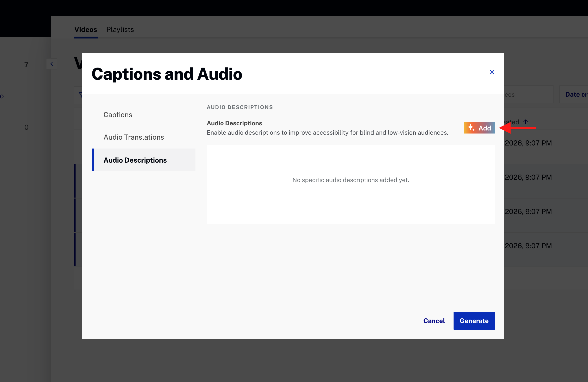Click Add to enable audio descriptions
Viewport: 588px width, 382px height.
point(479,128)
